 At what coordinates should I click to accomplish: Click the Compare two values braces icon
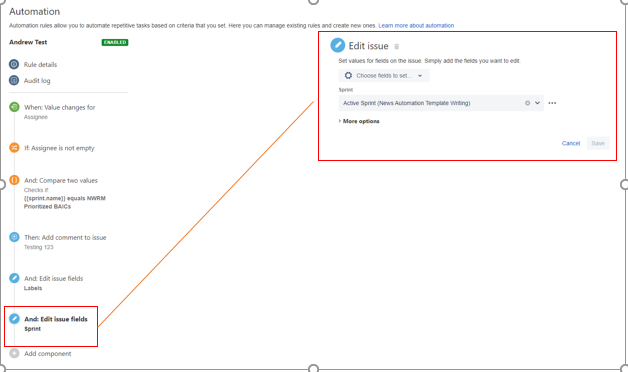click(x=14, y=180)
